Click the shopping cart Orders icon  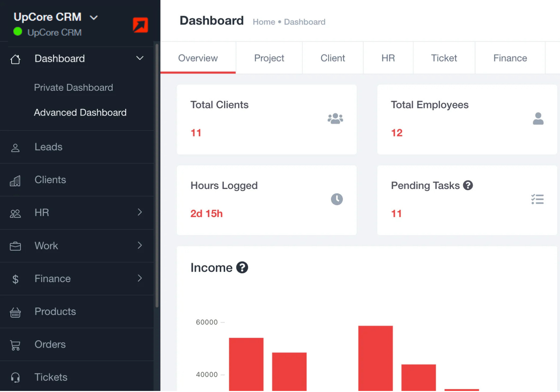15,345
